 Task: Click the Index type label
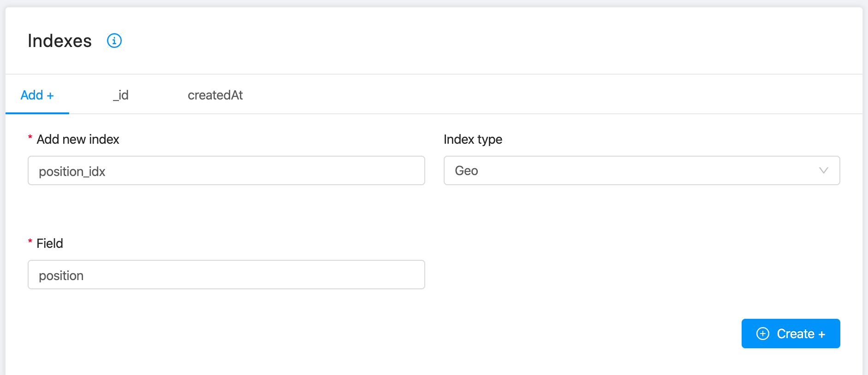point(473,139)
